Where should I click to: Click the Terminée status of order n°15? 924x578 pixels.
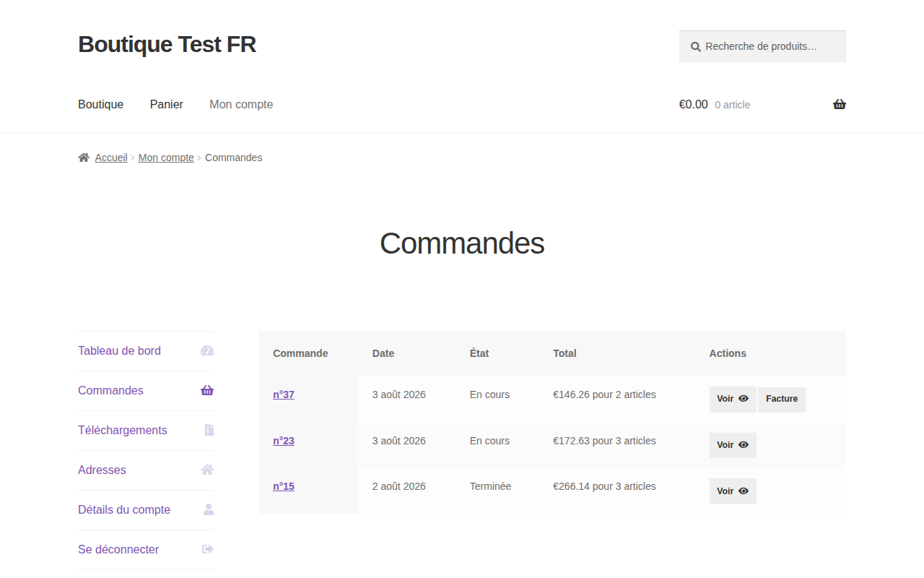[x=490, y=486]
